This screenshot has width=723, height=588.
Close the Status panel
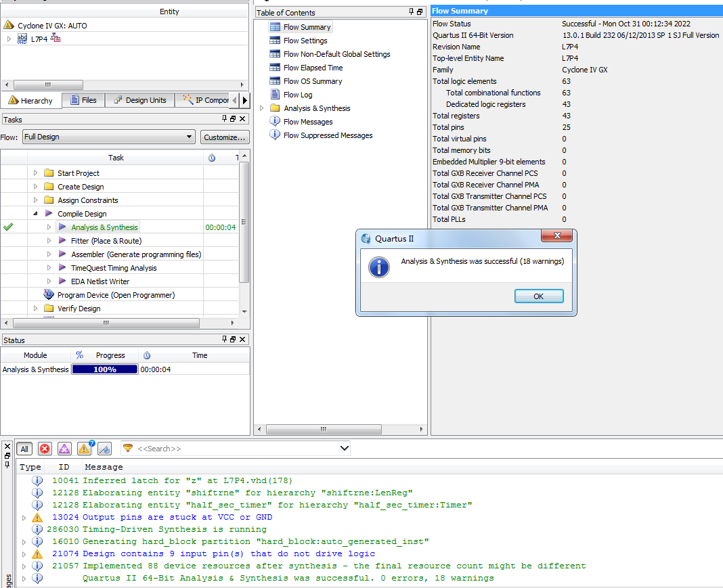click(242, 340)
